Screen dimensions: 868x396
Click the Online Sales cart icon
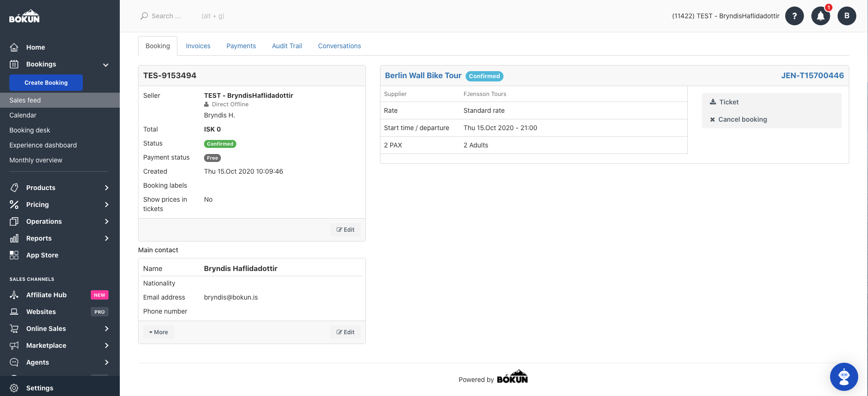15,329
